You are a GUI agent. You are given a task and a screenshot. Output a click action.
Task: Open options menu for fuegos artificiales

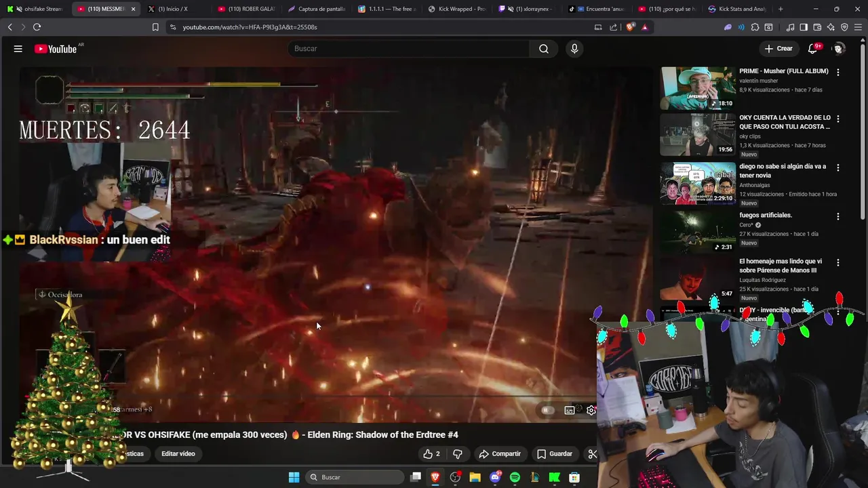pos(838,216)
